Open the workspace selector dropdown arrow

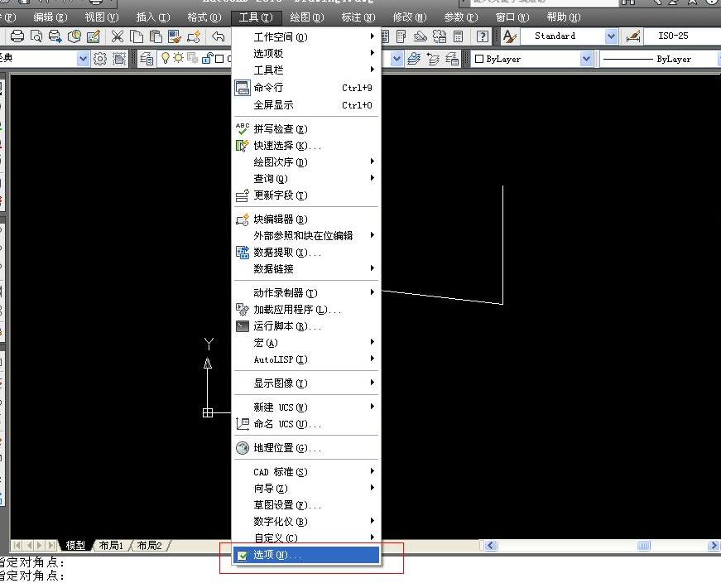tap(83, 59)
